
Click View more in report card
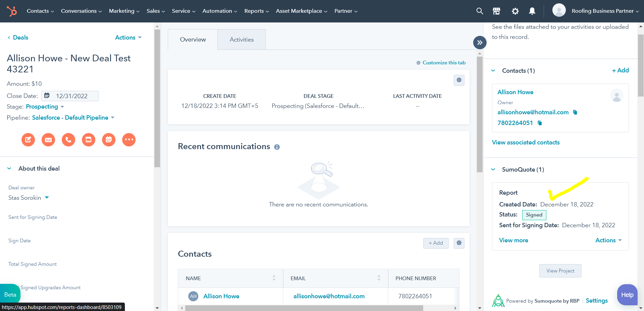(x=513, y=240)
